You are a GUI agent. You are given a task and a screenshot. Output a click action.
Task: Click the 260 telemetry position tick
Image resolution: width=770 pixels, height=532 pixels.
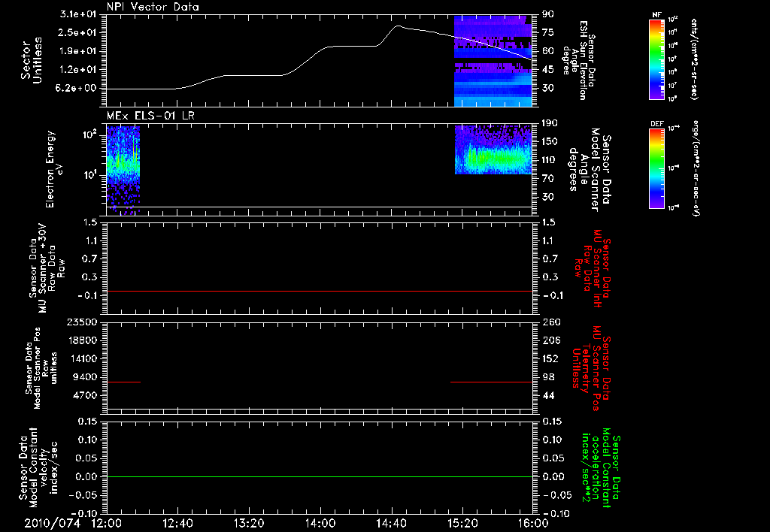tap(550, 322)
